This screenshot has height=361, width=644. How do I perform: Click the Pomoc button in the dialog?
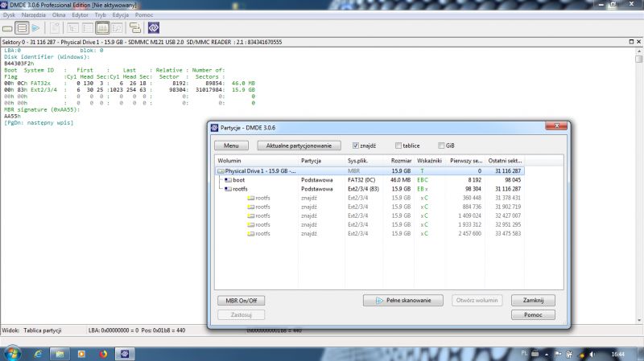(x=533, y=314)
